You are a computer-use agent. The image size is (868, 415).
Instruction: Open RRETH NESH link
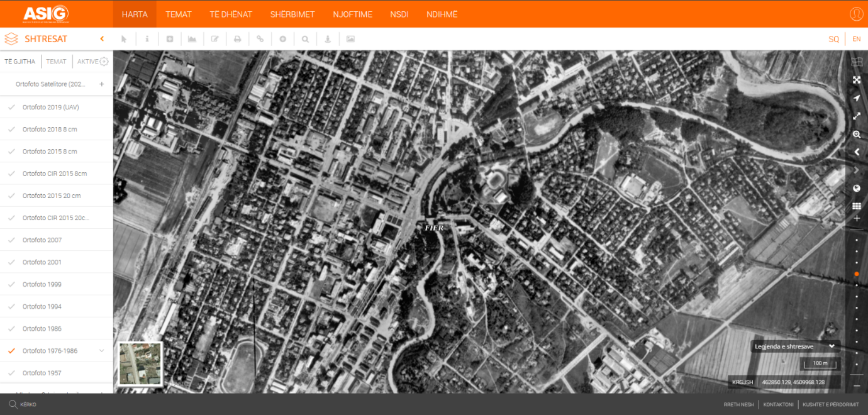738,404
